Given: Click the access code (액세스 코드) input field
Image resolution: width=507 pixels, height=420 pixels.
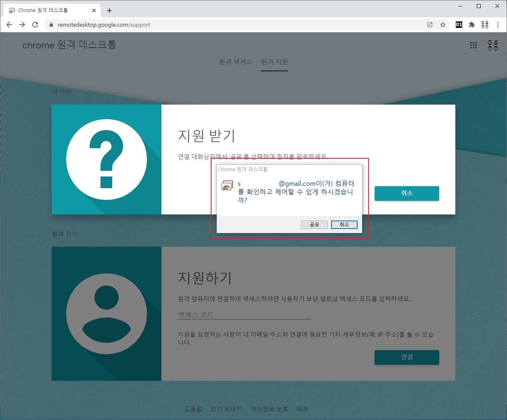Looking at the screenshot, I should click(244, 315).
